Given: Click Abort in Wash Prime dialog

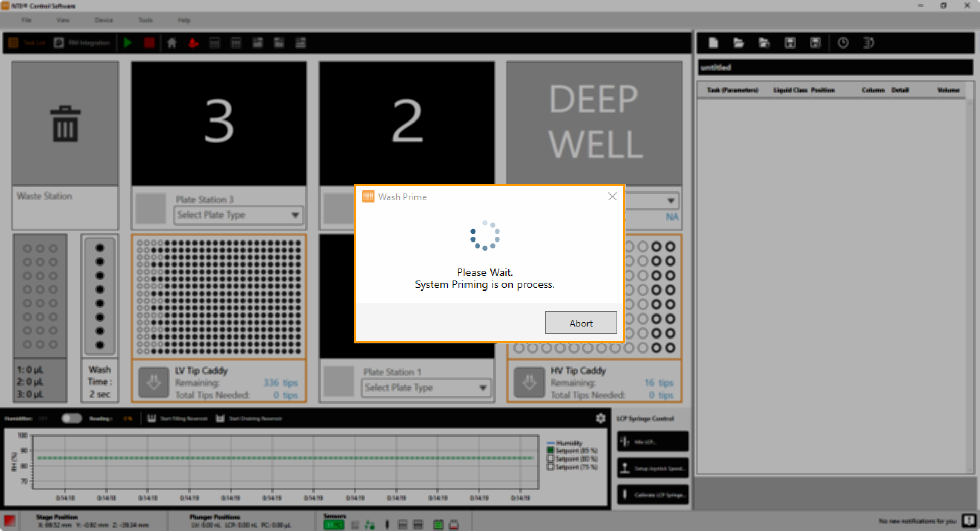Looking at the screenshot, I should coord(580,323).
